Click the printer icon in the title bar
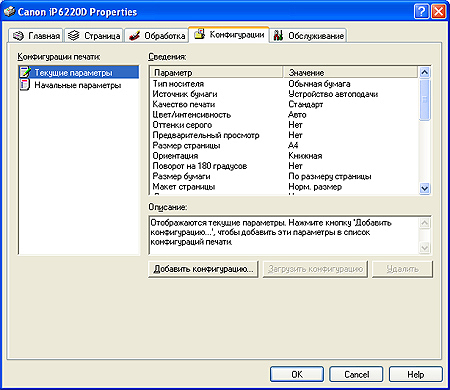Image resolution: width=450 pixels, height=390 pixels. pos(9,12)
